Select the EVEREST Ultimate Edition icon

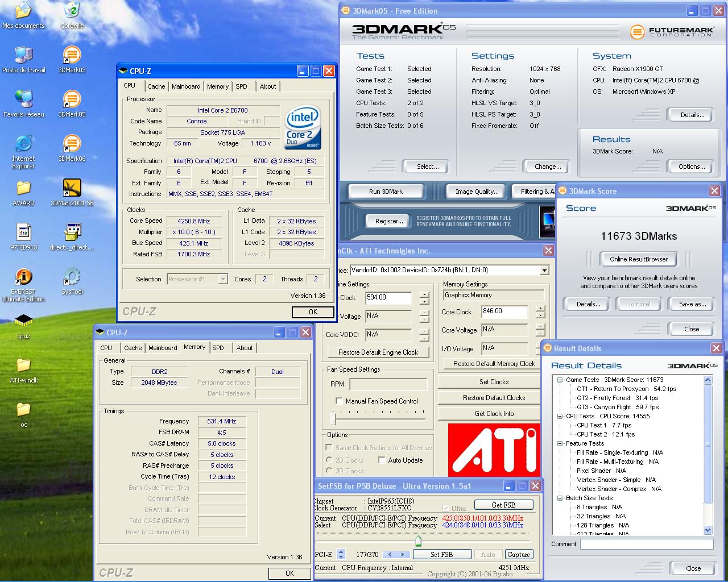(23, 285)
